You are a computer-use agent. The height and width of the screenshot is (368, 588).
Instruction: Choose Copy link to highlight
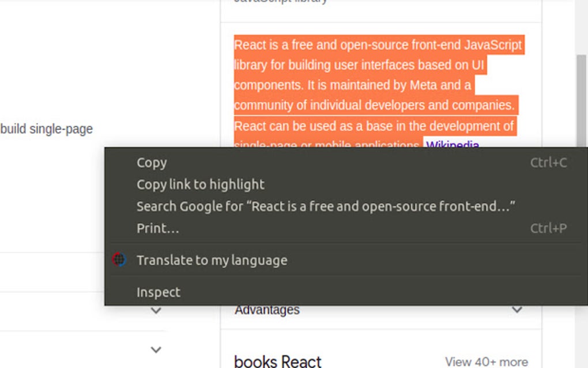199,184
